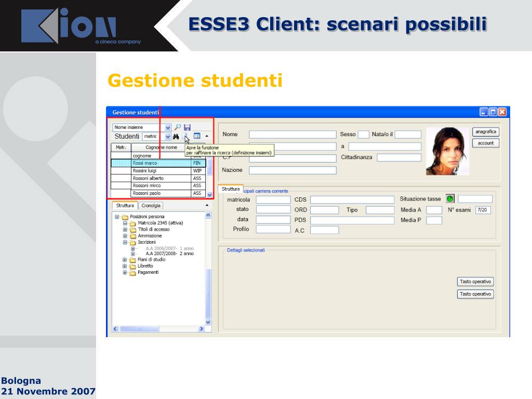Click the Pagamenti folder icon

(132, 272)
